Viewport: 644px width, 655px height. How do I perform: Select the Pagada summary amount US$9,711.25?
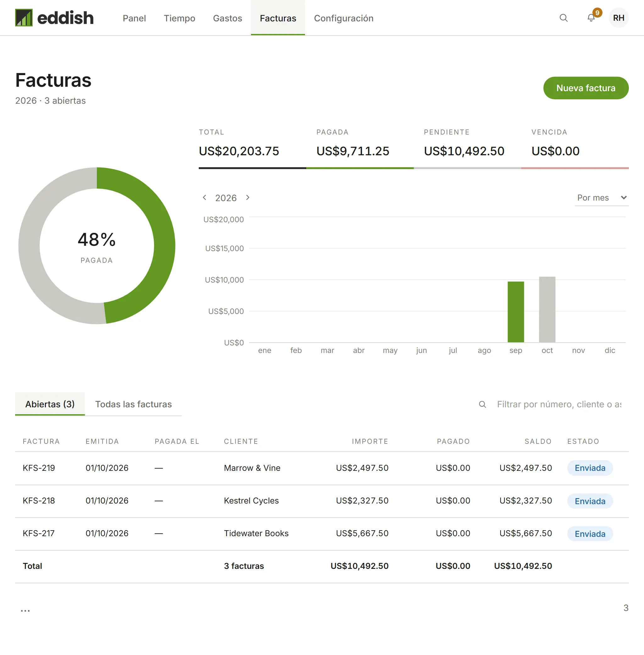point(353,151)
